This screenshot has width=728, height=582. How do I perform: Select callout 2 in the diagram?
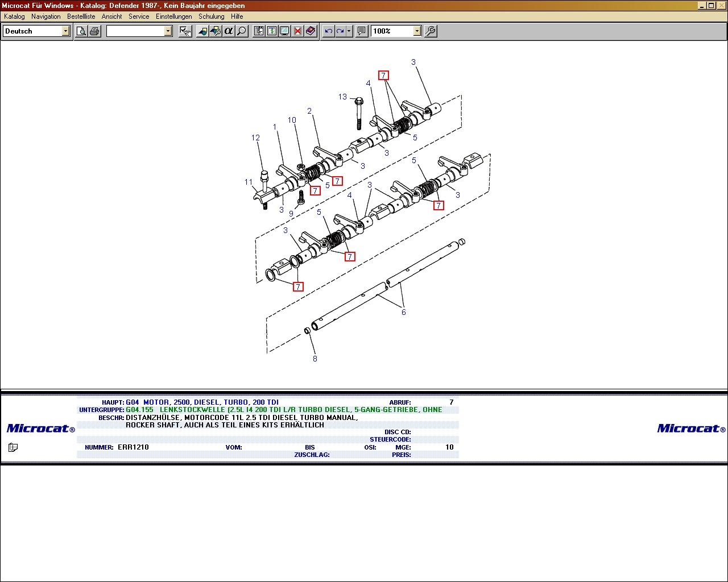click(309, 111)
